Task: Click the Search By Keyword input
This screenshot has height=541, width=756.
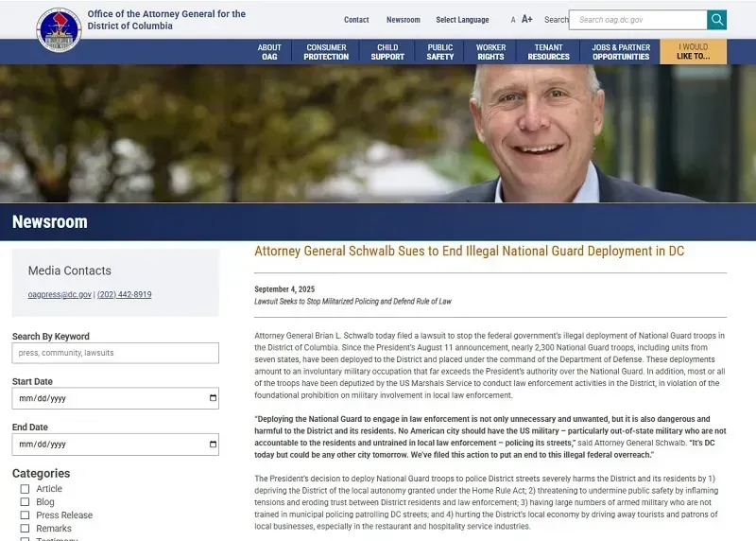Action: coord(115,354)
